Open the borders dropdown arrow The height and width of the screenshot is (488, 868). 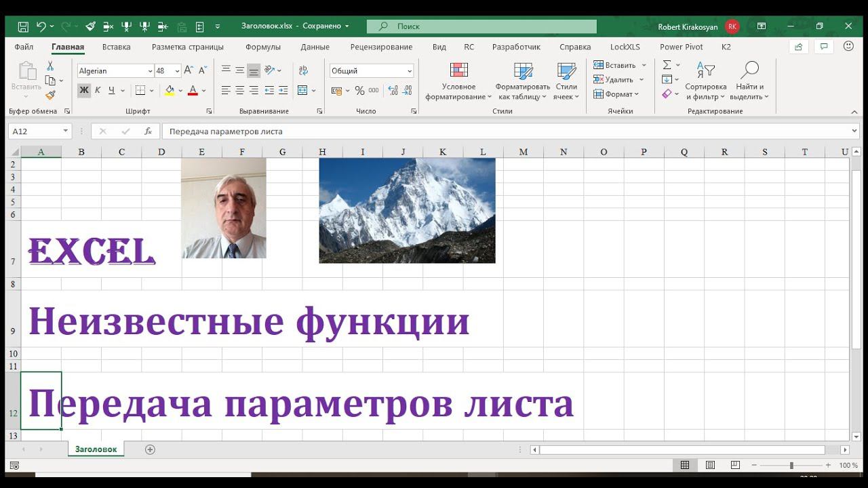pos(151,90)
